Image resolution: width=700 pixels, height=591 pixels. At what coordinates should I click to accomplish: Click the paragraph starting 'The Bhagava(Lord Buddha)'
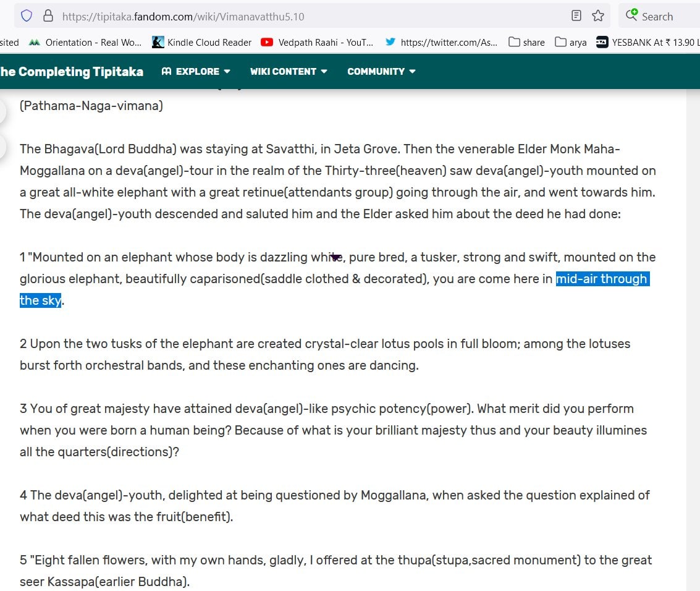pos(337,181)
